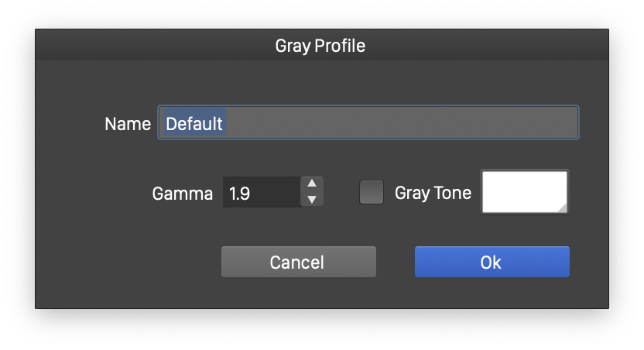Click the Name label
644x350 pixels.
pyautogui.click(x=128, y=124)
